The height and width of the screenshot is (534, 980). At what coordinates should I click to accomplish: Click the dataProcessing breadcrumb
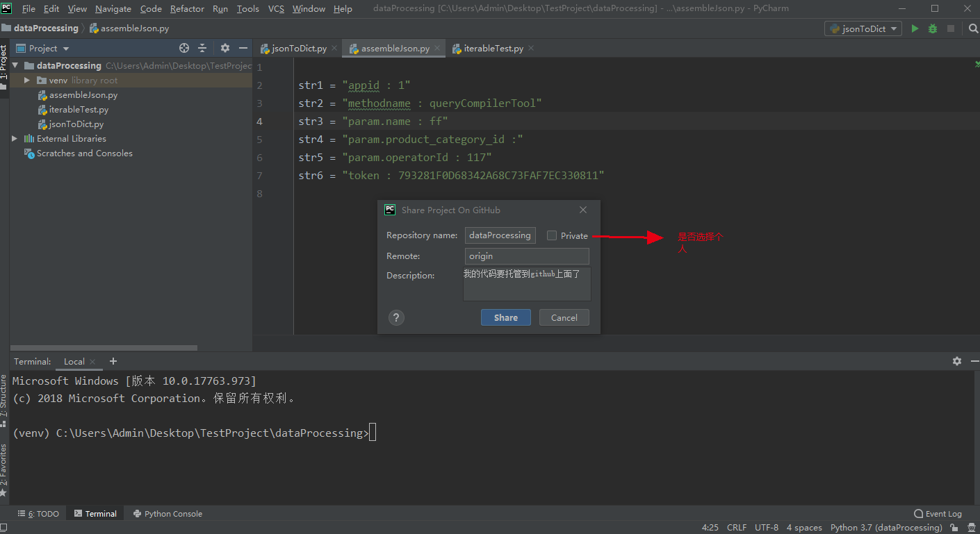40,28
